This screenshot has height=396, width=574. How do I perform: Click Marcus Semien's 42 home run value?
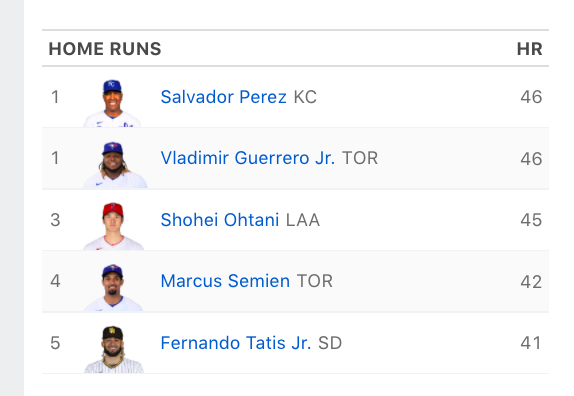point(531,282)
